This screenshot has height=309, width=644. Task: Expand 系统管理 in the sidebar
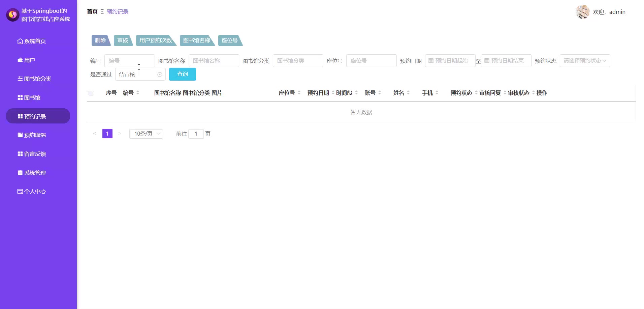[x=38, y=173]
